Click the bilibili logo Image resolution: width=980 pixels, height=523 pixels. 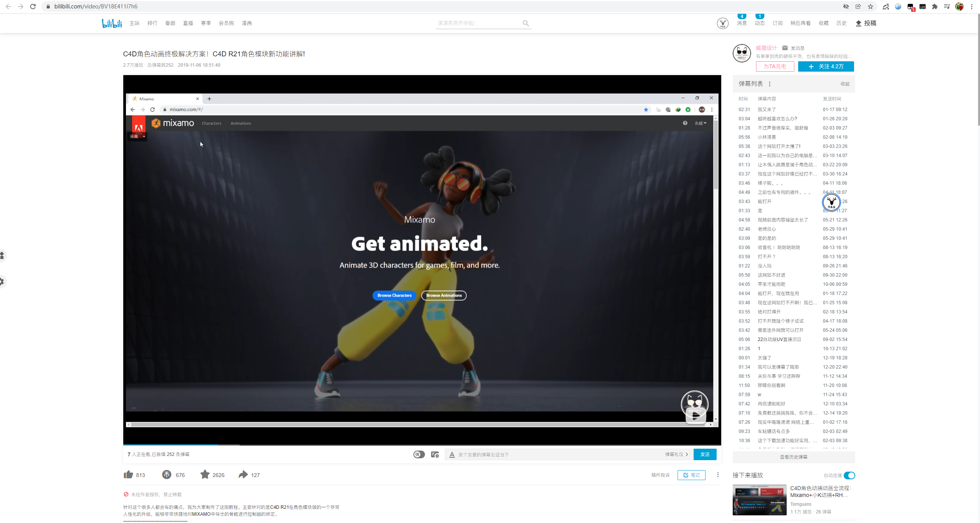click(112, 23)
